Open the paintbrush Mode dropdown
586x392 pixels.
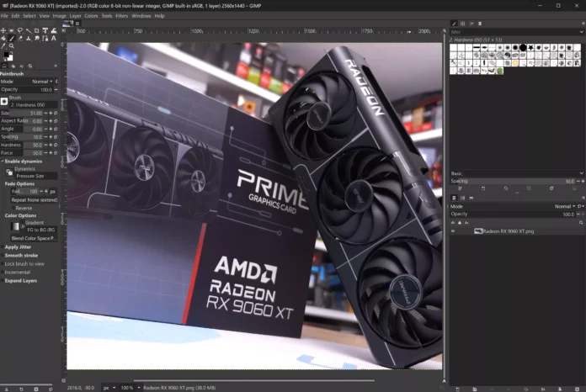[x=43, y=82]
